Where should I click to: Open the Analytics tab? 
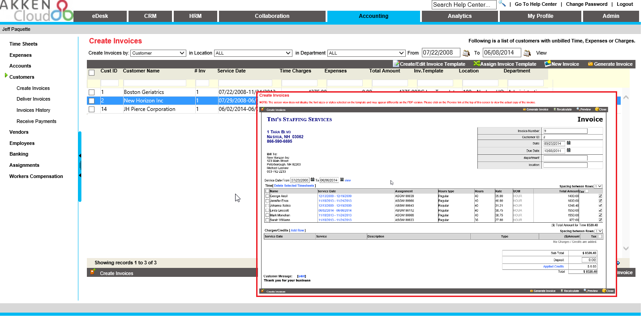(x=460, y=16)
